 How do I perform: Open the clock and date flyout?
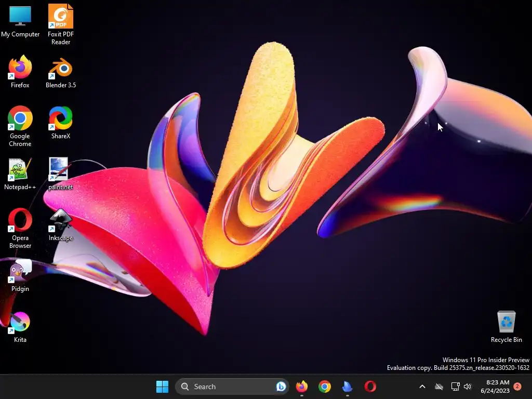point(495,387)
